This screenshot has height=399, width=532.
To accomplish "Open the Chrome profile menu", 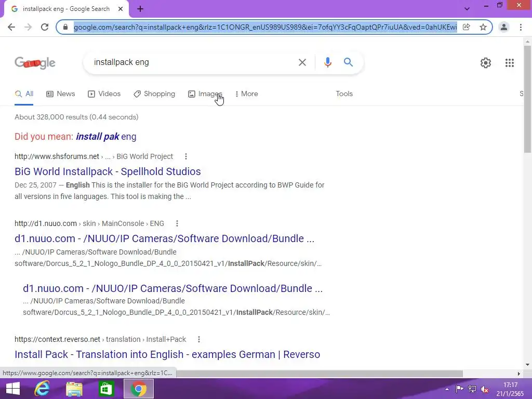I will 504,27.
